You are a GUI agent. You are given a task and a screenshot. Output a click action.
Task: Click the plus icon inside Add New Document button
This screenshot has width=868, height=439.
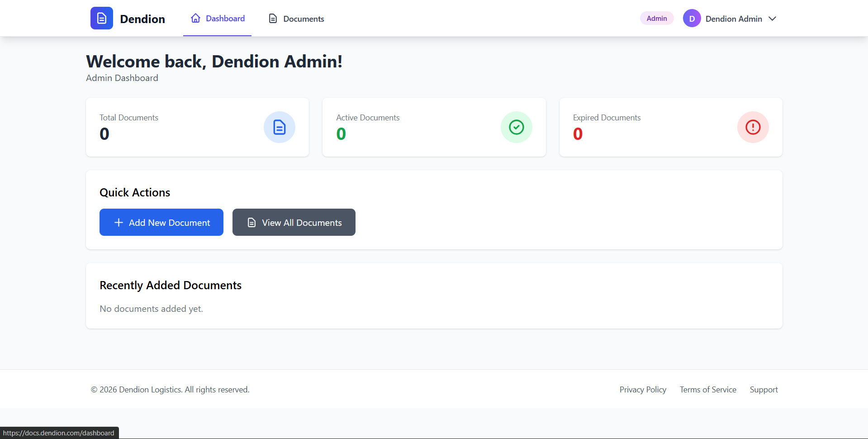[x=119, y=222]
